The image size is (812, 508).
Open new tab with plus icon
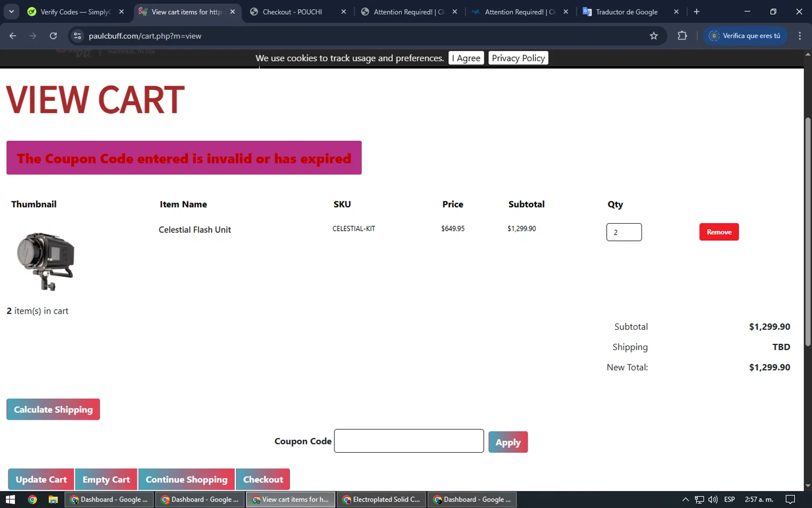pyautogui.click(x=697, y=11)
